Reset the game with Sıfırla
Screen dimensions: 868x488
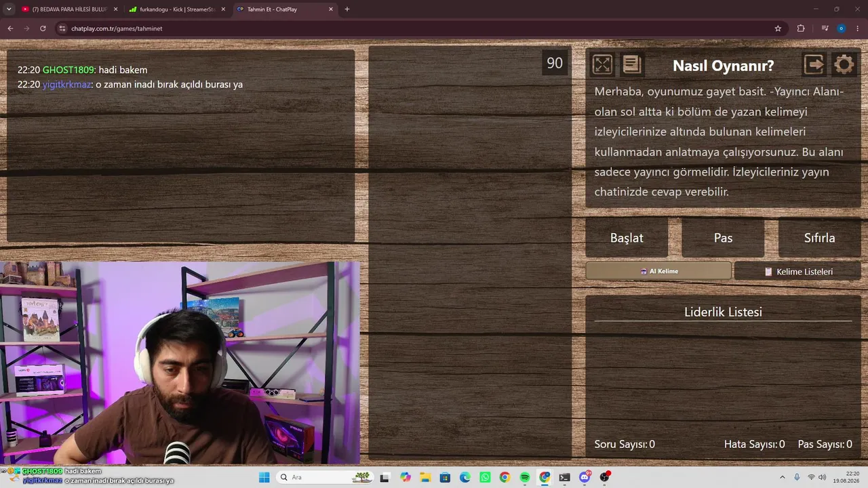(819, 238)
